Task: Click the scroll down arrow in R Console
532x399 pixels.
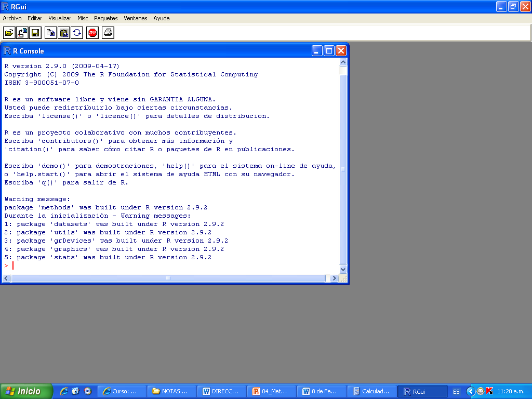Action: click(x=343, y=270)
